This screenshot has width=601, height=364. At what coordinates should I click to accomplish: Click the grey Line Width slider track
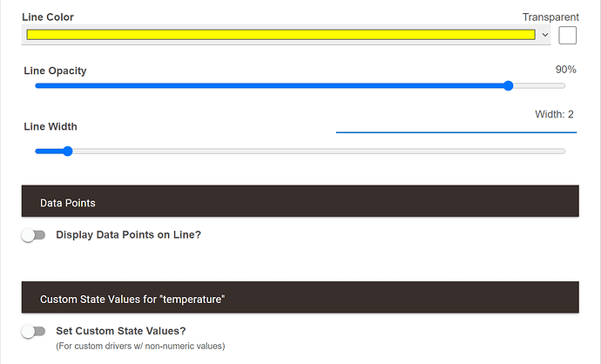(314, 151)
